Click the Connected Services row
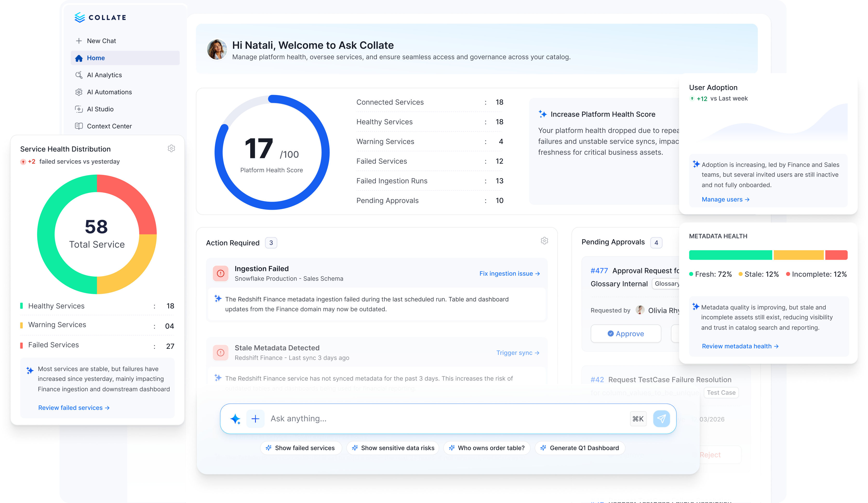868x503 pixels. pyautogui.click(x=430, y=102)
